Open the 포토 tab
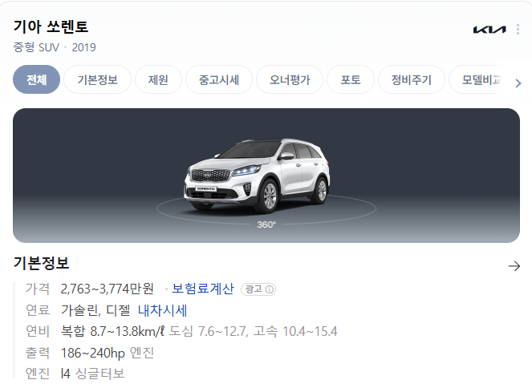This screenshot has width=532, height=392. pyautogui.click(x=351, y=79)
